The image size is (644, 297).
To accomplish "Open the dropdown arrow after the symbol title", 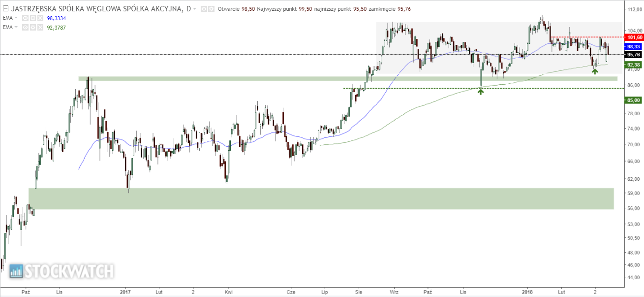I will 195,9.
